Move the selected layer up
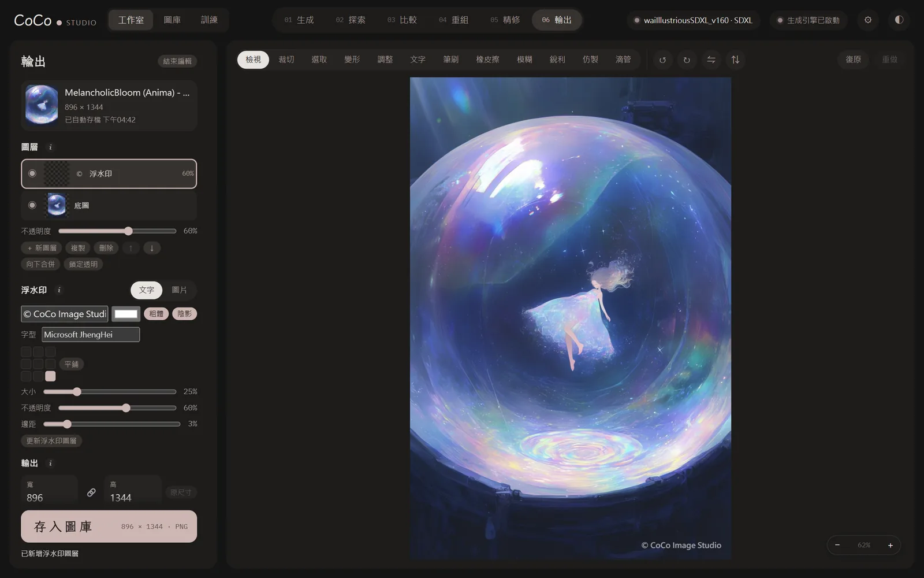The width and height of the screenshot is (924, 578). pyautogui.click(x=131, y=248)
